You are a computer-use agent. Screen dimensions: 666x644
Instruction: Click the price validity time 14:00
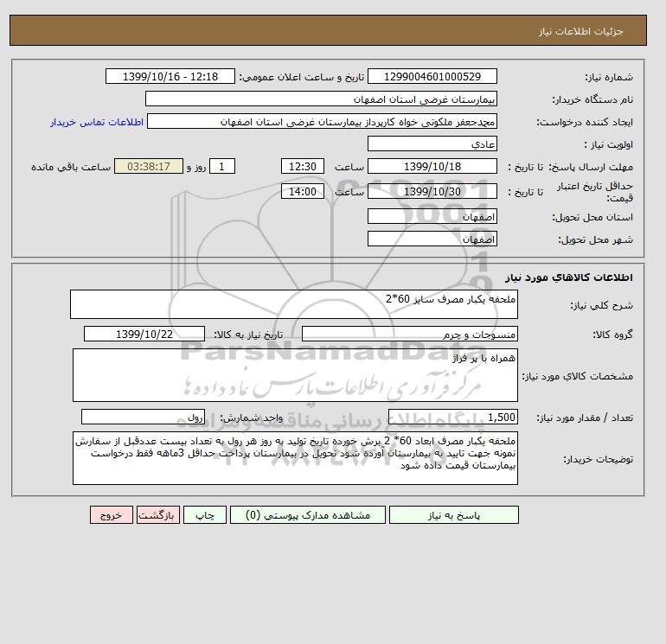click(303, 191)
